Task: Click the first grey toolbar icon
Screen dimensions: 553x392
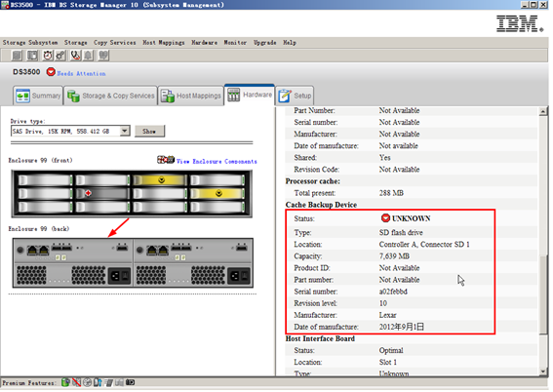Action: (17, 56)
